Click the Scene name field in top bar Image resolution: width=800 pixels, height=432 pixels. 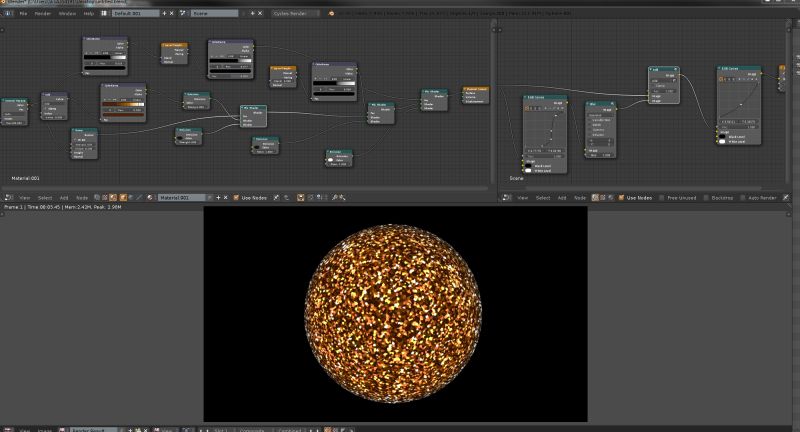[214, 13]
